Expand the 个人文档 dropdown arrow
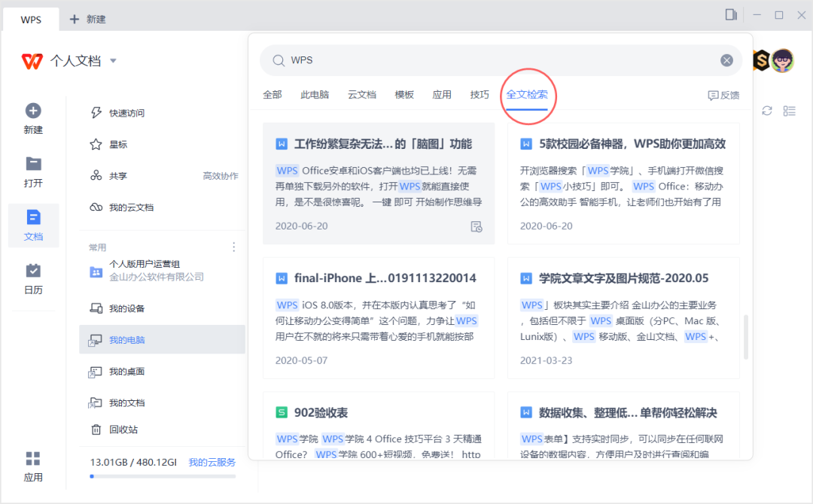Viewport: 813px width, 504px height. pyautogui.click(x=113, y=61)
